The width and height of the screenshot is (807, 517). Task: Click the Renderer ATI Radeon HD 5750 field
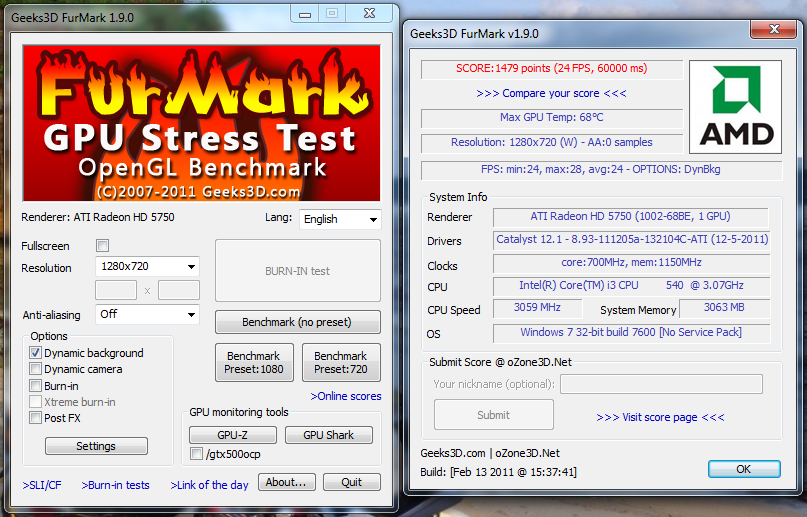(x=630, y=217)
